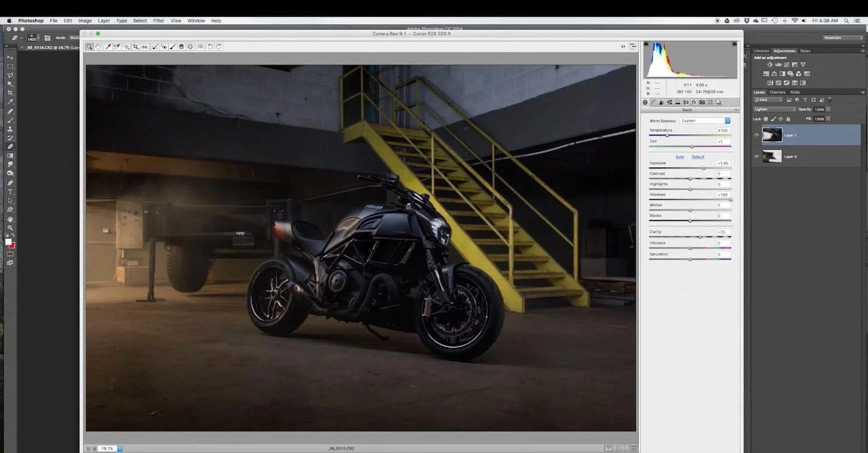The height and width of the screenshot is (453, 868).
Task: Open the Lighten blend mode dropdown
Action: [x=774, y=109]
